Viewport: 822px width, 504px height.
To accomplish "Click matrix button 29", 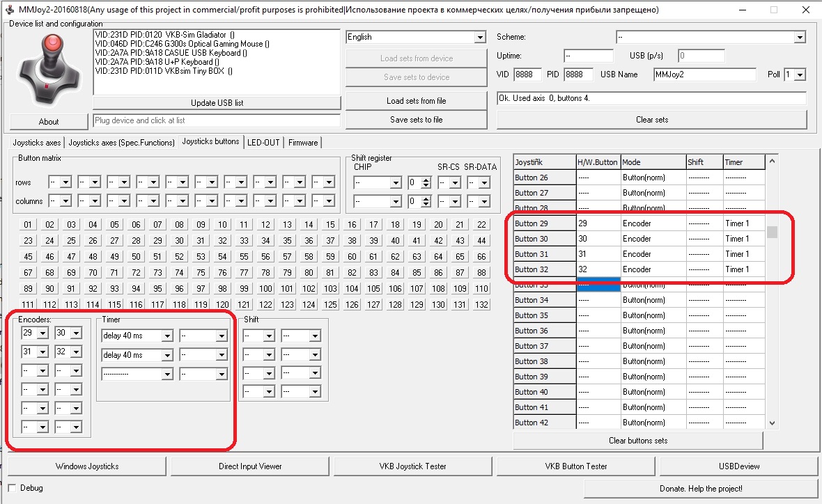I will 157,240.
